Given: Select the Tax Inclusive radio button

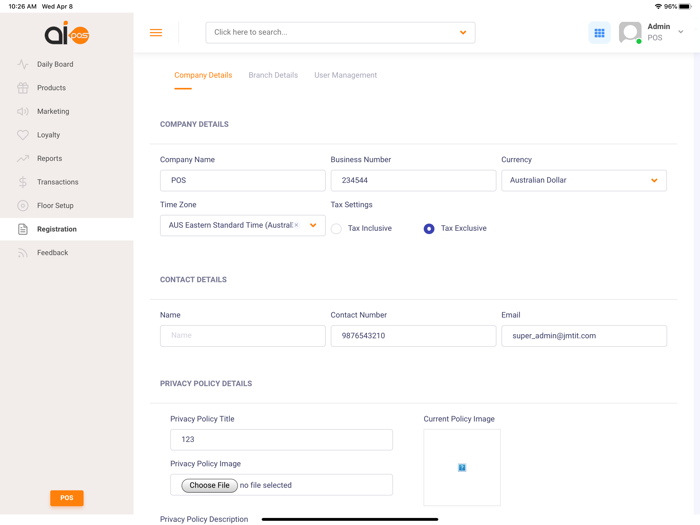Looking at the screenshot, I should click(337, 229).
